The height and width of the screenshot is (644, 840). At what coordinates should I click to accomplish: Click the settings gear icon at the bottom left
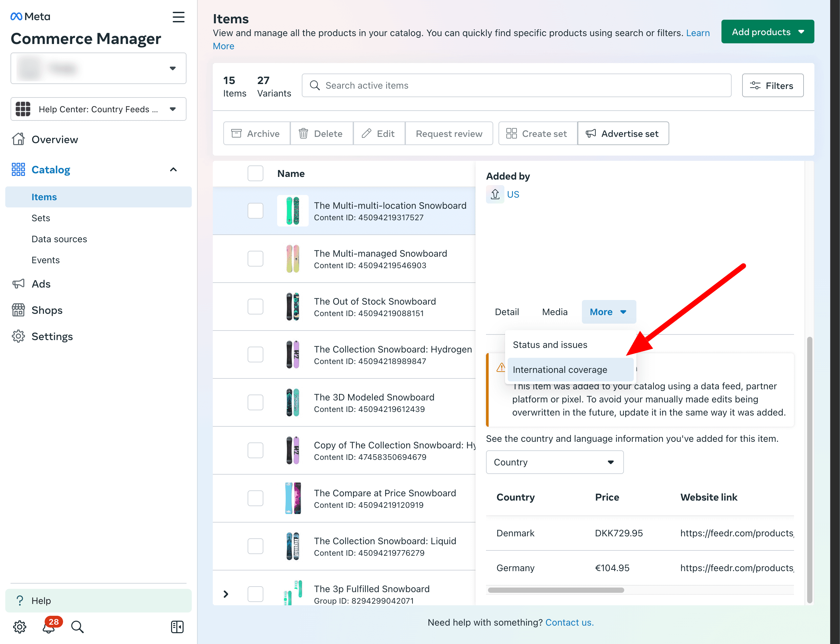click(x=19, y=627)
